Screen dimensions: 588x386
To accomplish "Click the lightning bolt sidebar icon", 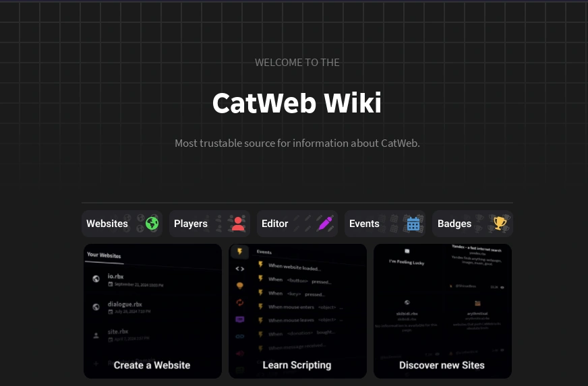I will point(239,251).
